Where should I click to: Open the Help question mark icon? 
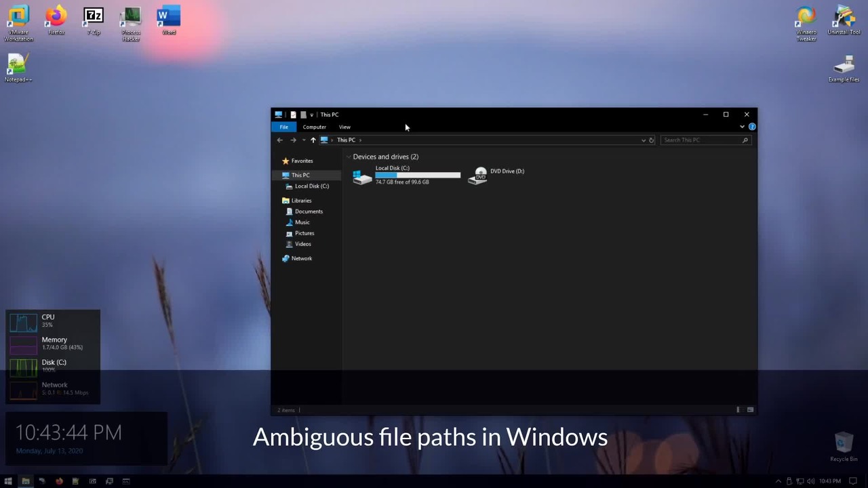pos(752,127)
